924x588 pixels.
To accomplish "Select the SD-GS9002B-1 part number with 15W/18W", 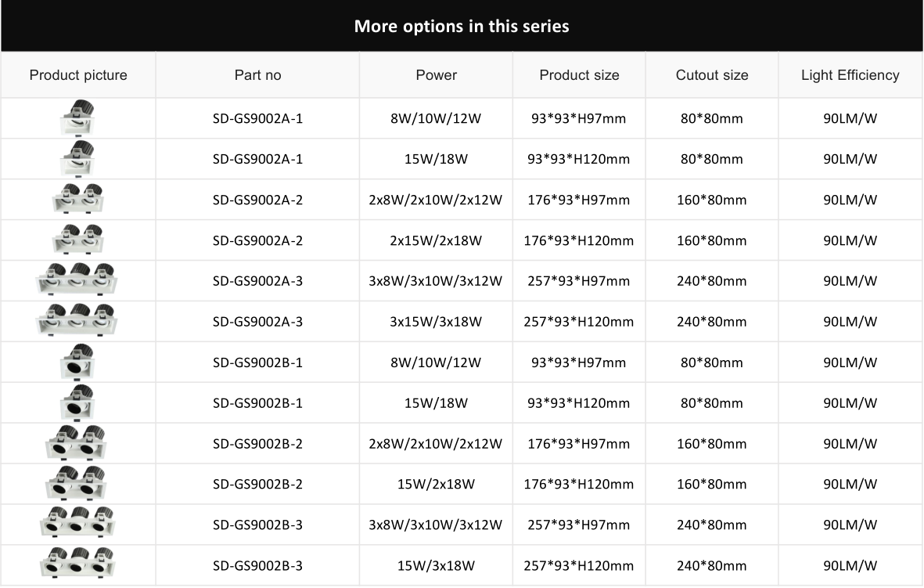I will coord(257,403).
